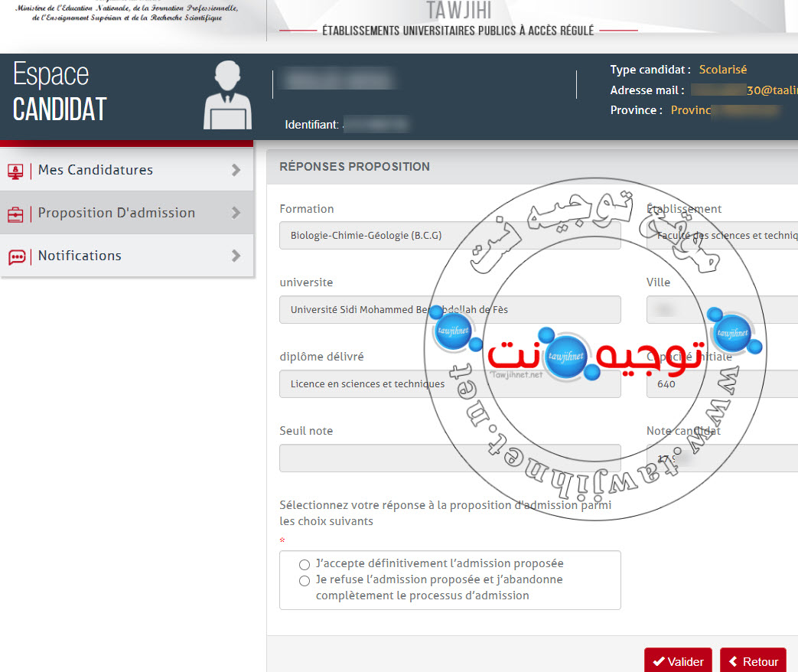
Task: Open the Mes Candidatures menu item
Action: (x=96, y=171)
